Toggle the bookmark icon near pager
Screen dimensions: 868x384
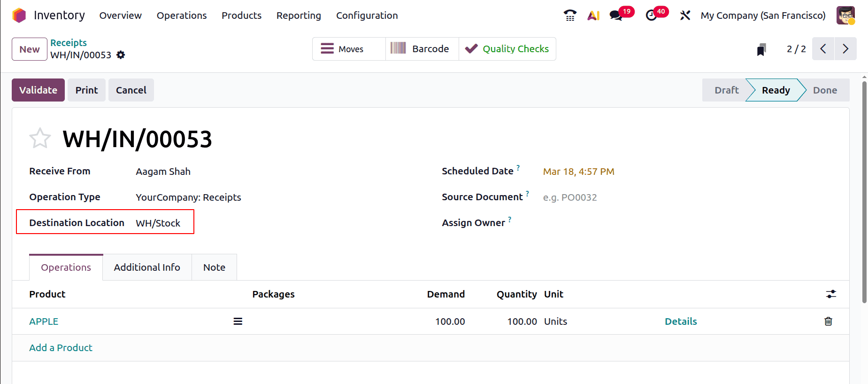(761, 49)
